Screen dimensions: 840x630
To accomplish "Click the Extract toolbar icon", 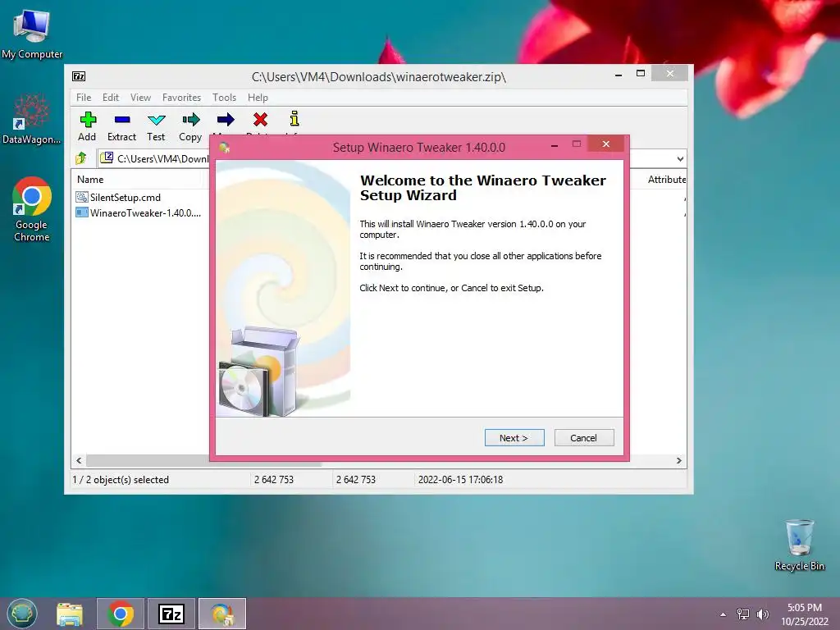I will 122,120.
